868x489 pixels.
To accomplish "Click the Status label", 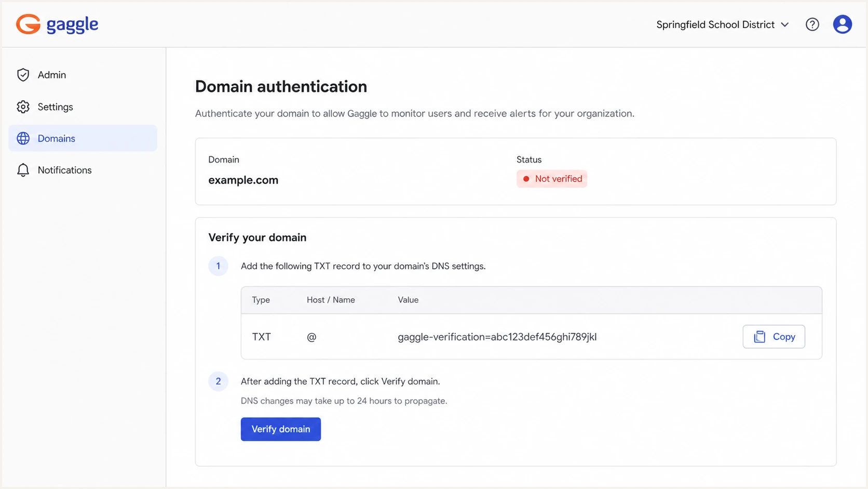I will tap(528, 160).
